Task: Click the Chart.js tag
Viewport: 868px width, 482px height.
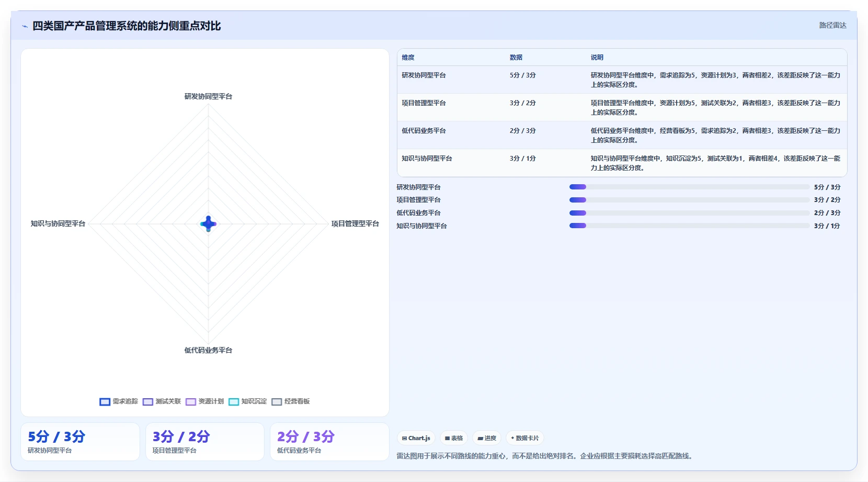Action: [x=416, y=438]
